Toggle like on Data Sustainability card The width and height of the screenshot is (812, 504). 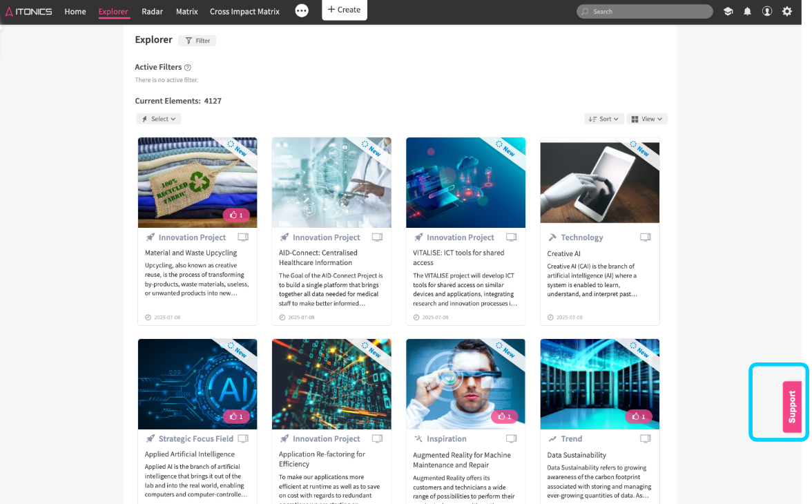(638, 416)
